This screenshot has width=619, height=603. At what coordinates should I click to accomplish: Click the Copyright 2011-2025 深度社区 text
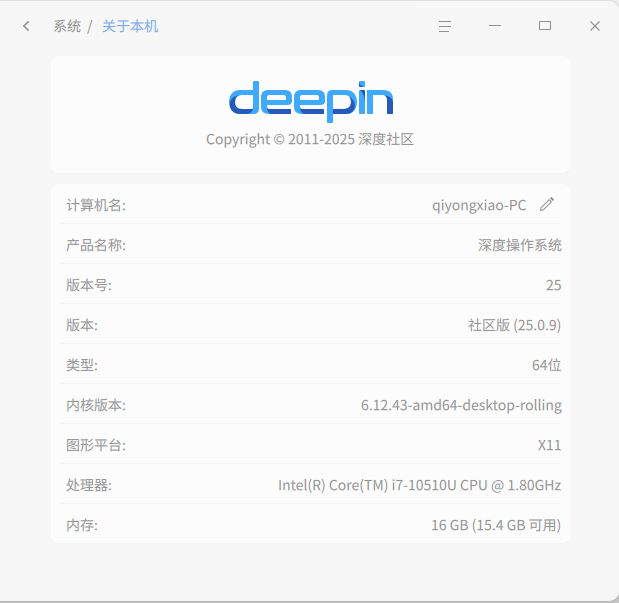[x=310, y=139]
